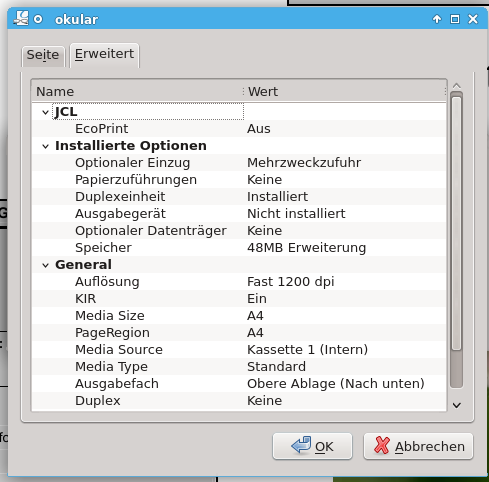Maximize the okular dialog window
The width and height of the screenshot is (489, 482).
click(455, 19)
